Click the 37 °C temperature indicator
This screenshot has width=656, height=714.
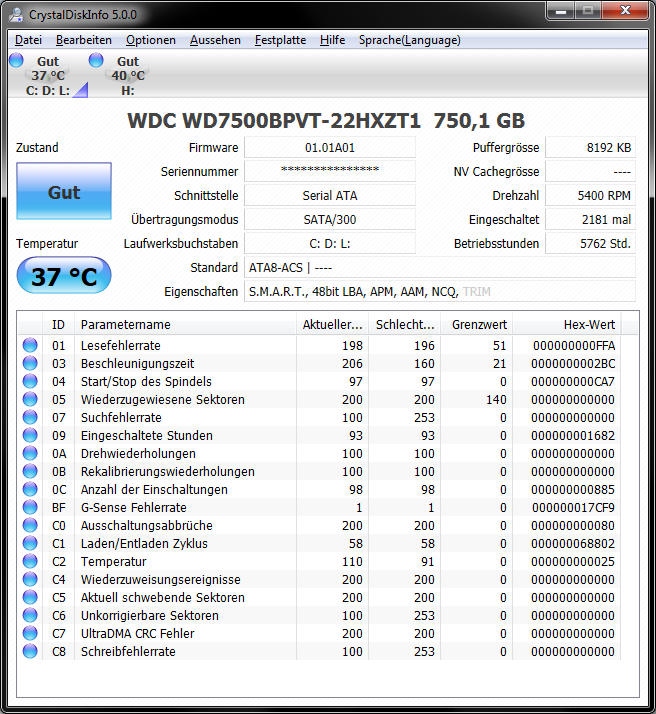tap(64, 275)
